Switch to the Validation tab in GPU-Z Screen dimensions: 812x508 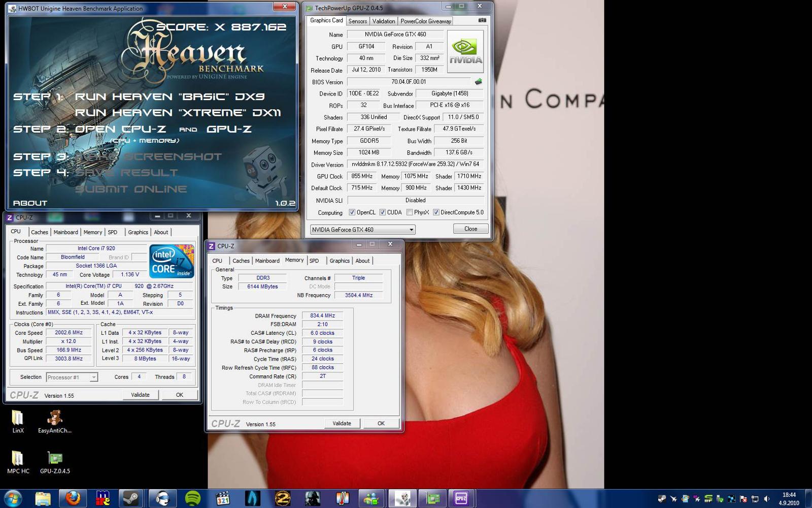[x=383, y=21]
